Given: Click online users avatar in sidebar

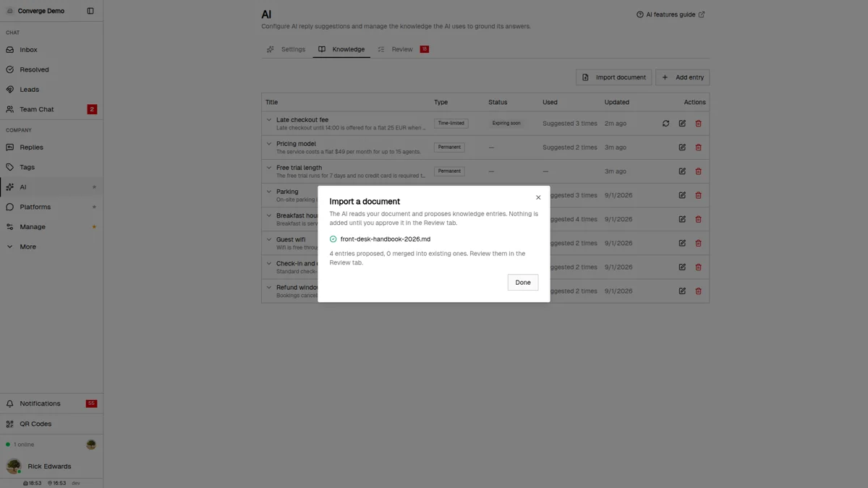Looking at the screenshot, I should (91, 445).
